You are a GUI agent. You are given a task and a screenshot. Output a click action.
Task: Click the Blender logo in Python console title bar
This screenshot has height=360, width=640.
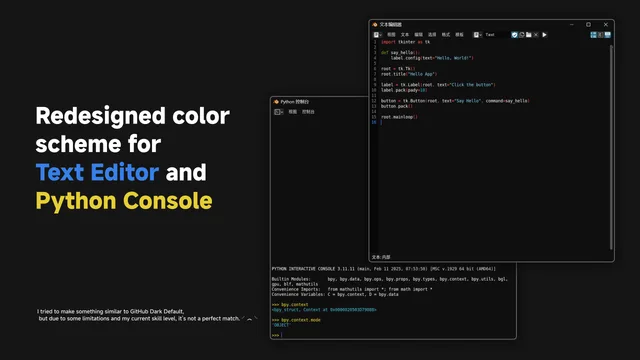276,102
